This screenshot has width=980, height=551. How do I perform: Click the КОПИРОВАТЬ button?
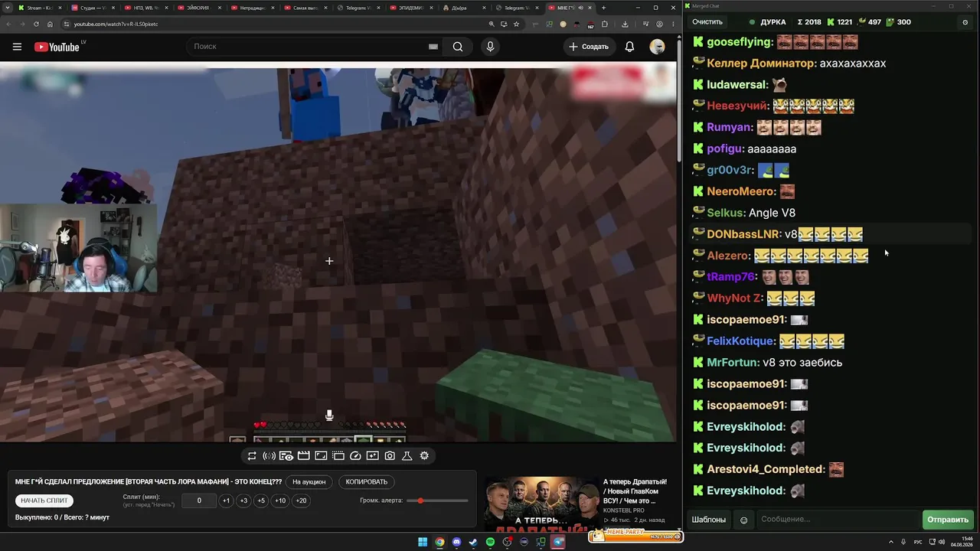pos(367,482)
